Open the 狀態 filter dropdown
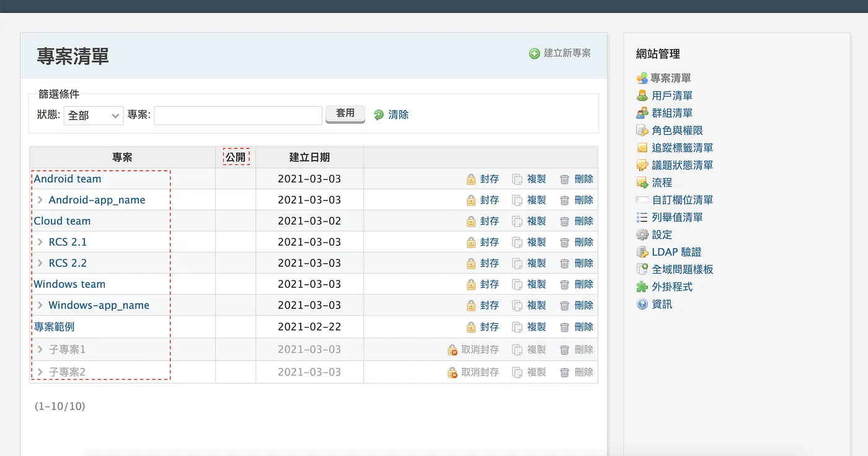The image size is (868, 456). 94,115
